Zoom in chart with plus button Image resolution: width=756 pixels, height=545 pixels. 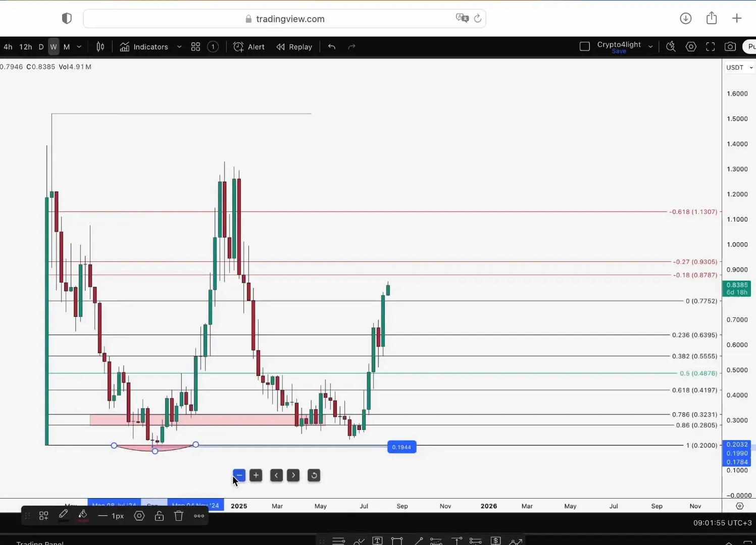tap(256, 475)
